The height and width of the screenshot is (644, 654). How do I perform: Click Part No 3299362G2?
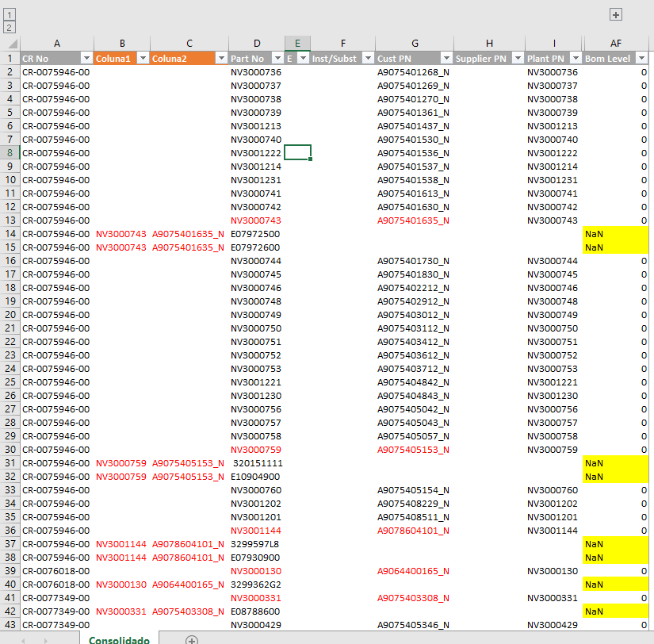256,585
